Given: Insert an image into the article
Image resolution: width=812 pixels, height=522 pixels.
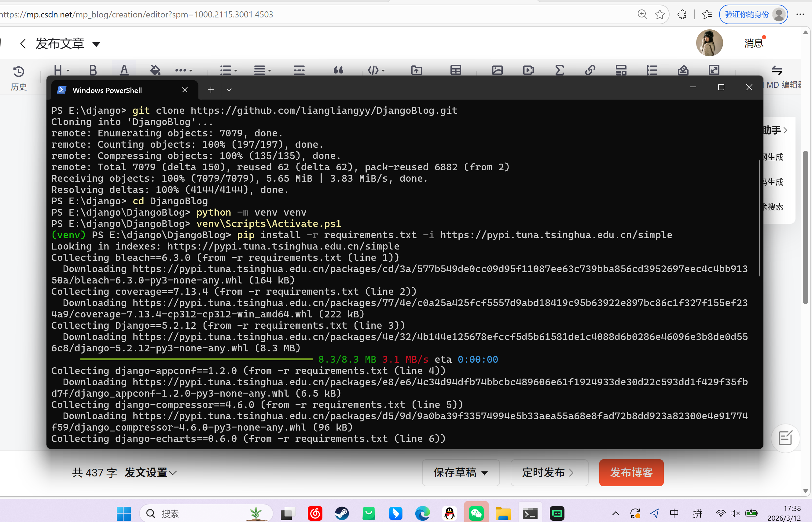Looking at the screenshot, I should pyautogui.click(x=497, y=70).
